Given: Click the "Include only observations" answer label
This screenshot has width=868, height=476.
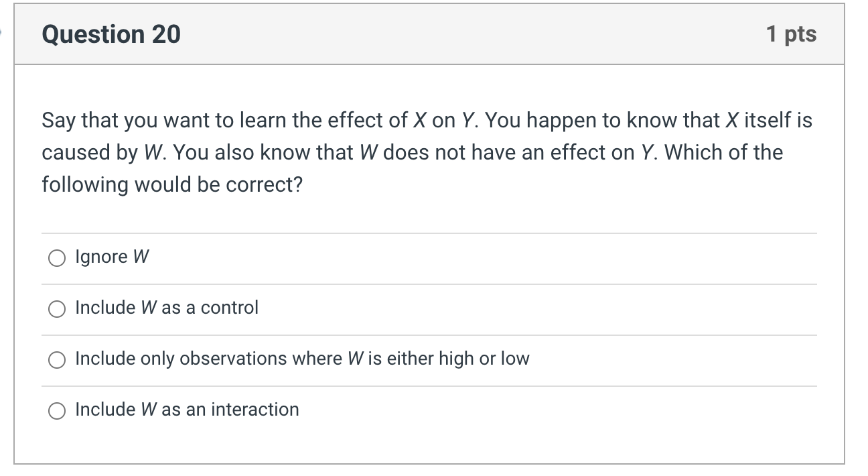Looking at the screenshot, I should 302,359.
